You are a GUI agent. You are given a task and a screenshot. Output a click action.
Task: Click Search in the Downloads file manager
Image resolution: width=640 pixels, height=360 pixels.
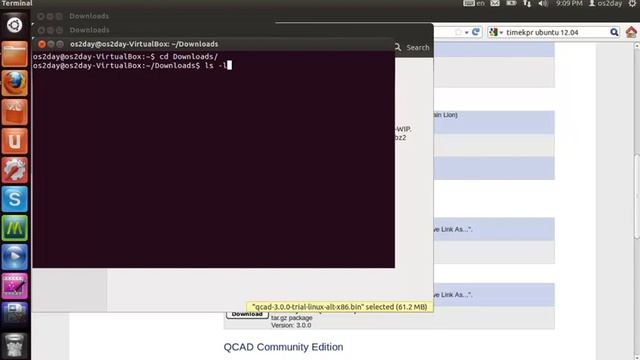(412, 47)
